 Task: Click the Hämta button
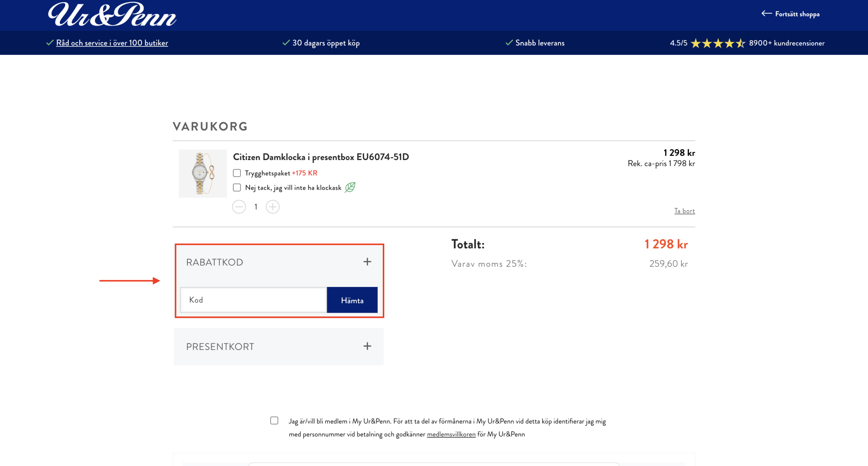pos(352,300)
